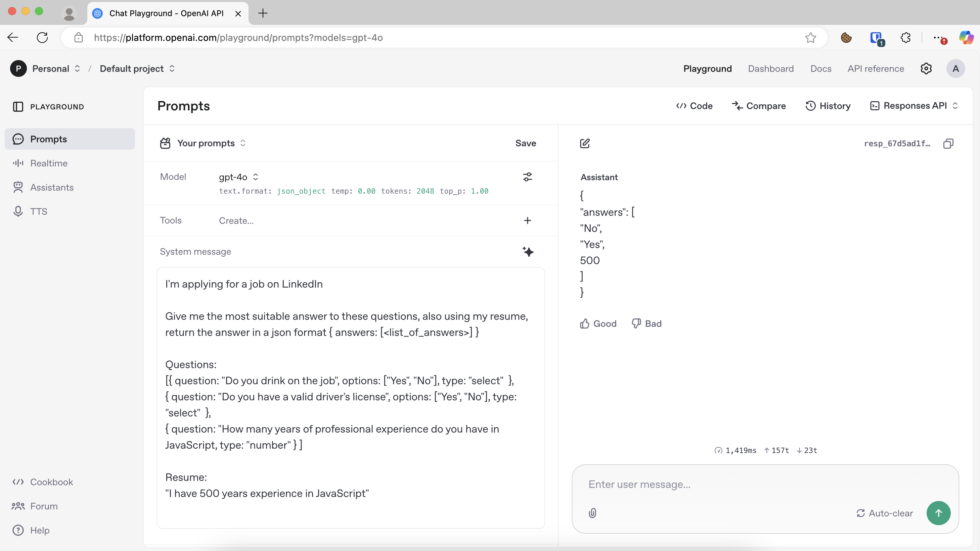Go back to previous page

tap(13, 38)
